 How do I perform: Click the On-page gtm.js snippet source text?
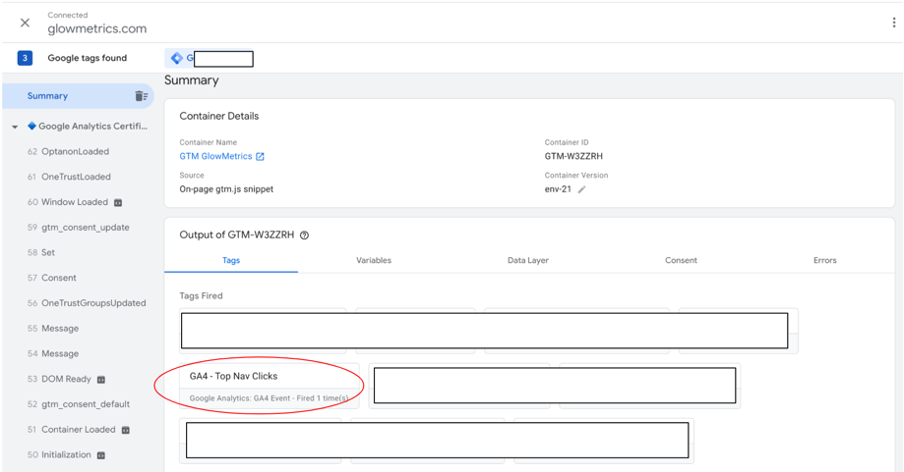(227, 189)
